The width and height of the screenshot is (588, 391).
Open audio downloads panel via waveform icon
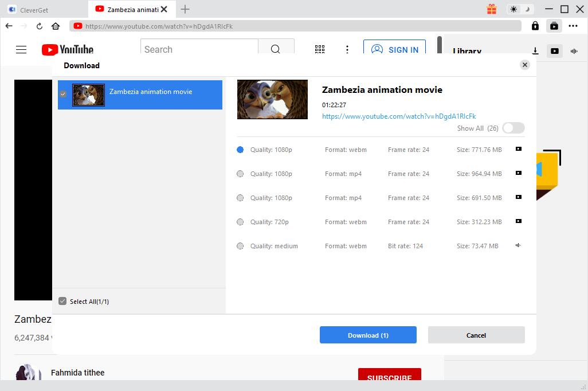pyautogui.click(x=574, y=51)
